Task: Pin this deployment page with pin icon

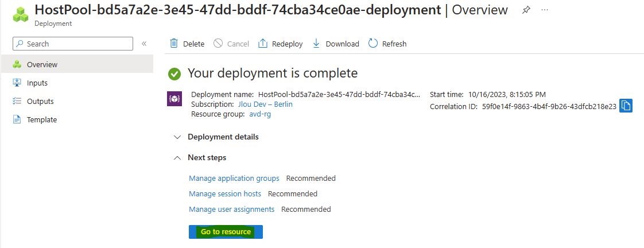Action: tap(526, 10)
